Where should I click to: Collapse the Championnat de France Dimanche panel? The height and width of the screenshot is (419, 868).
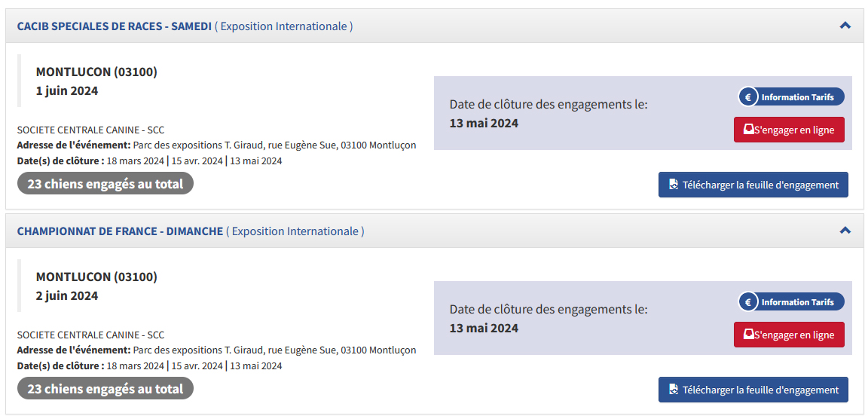[845, 231]
